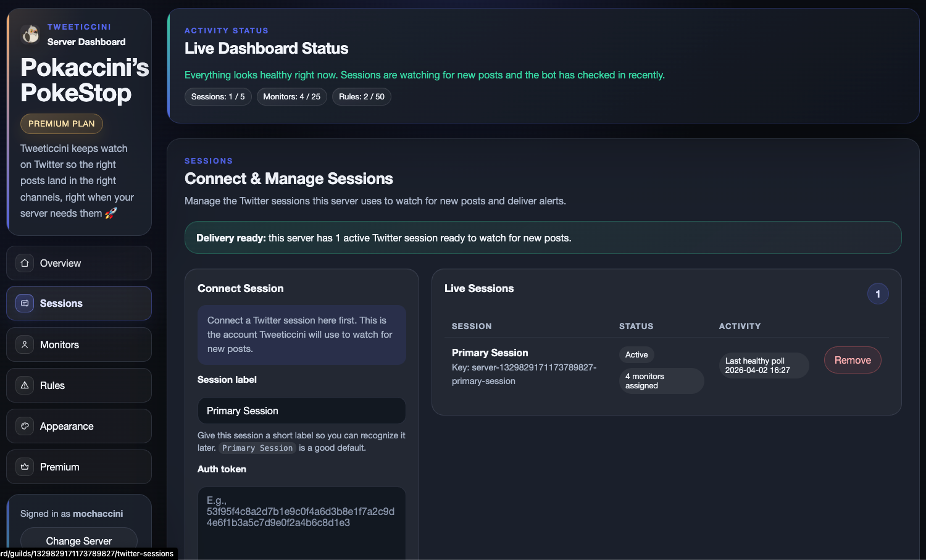Click the Live Sessions count badge
Viewport: 926px width, 560px height.
[x=878, y=294]
